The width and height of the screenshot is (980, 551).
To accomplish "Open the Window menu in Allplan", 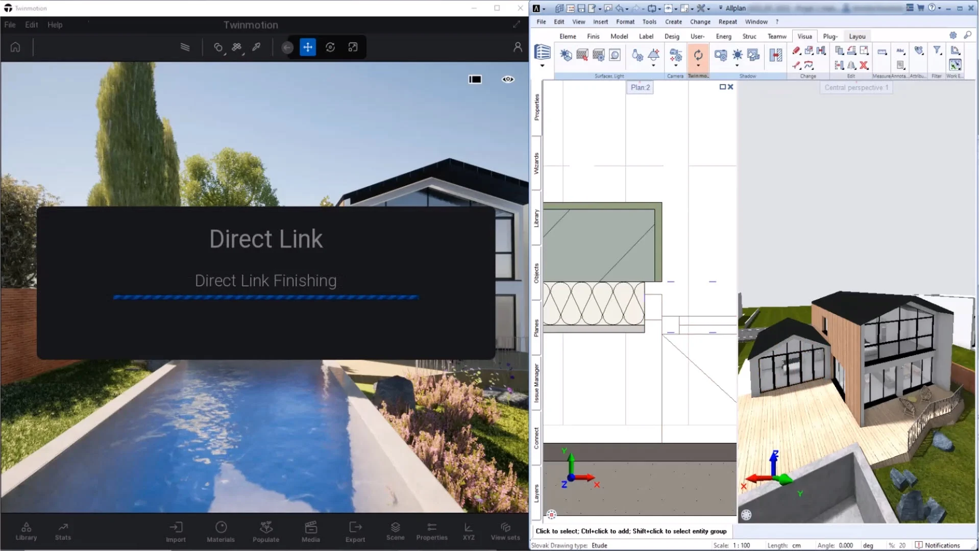I will pos(756,22).
